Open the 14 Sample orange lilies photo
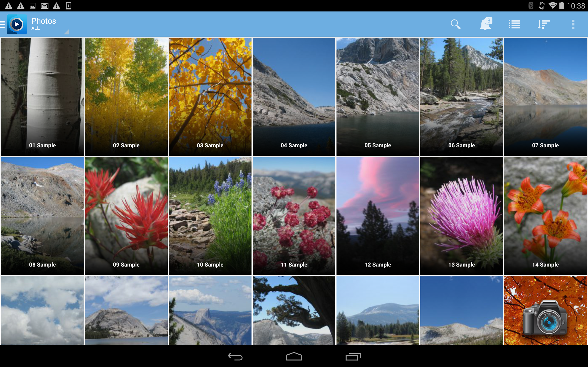This screenshot has width=588, height=367. pos(545,216)
